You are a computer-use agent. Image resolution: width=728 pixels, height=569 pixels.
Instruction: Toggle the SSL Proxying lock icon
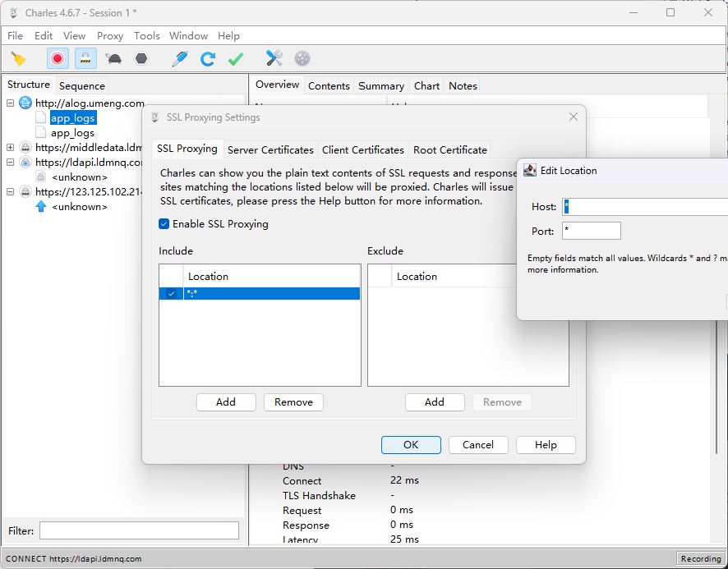pos(85,58)
